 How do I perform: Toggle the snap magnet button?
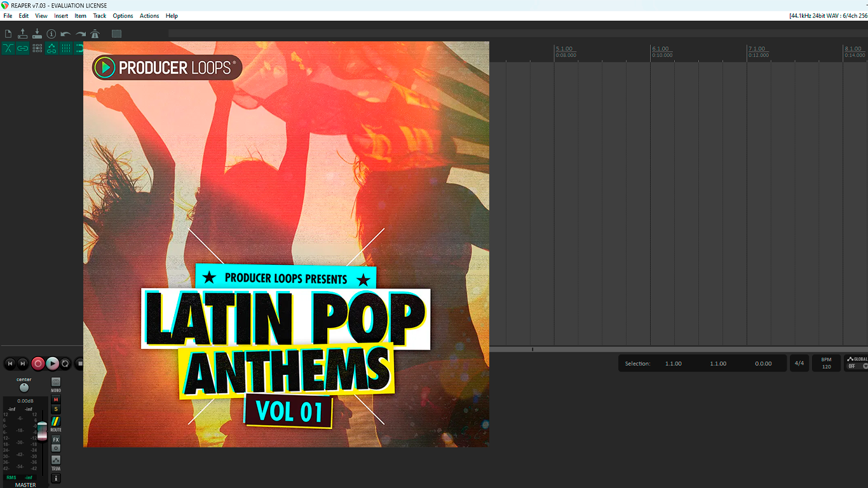point(79,48)
